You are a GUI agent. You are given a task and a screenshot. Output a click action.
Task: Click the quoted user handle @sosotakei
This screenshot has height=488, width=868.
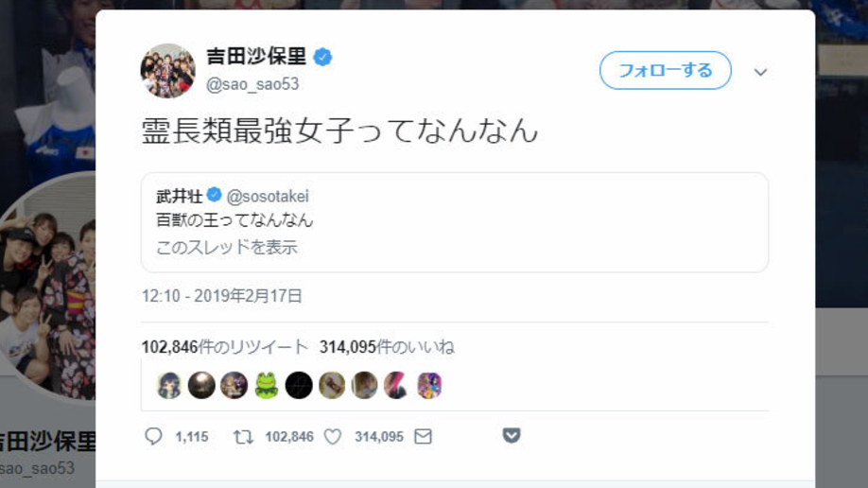[268, 196]
